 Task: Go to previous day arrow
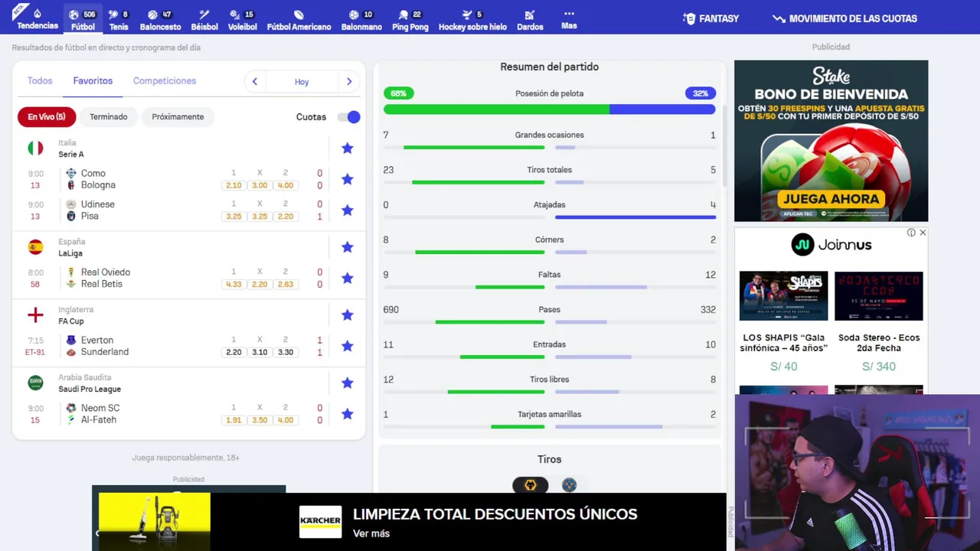pyautogui.click(x=254, y=81)
